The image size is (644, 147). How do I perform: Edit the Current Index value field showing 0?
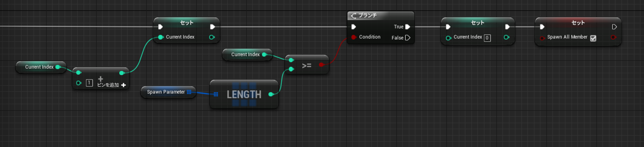pyautogui.click(x=487, y=38)
